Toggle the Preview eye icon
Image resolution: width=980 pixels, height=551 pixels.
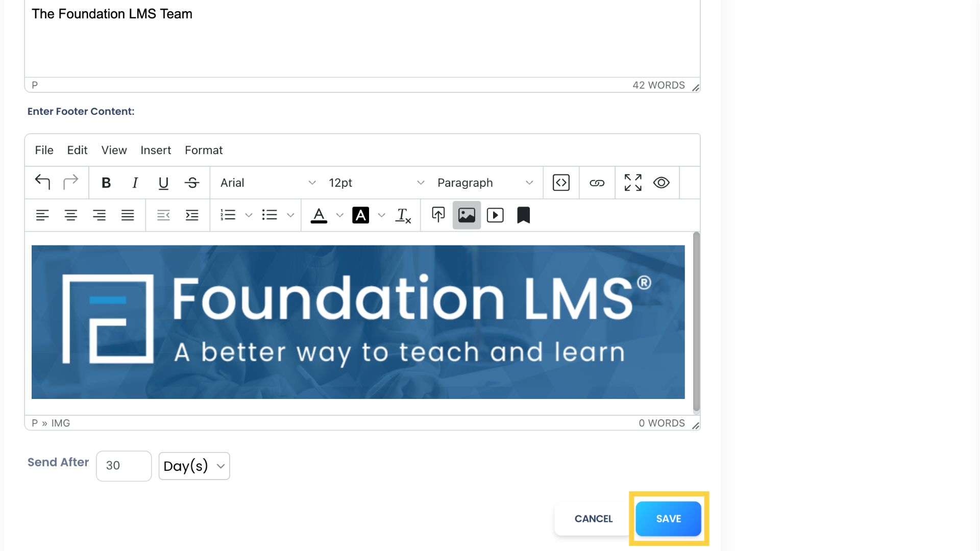661,182
